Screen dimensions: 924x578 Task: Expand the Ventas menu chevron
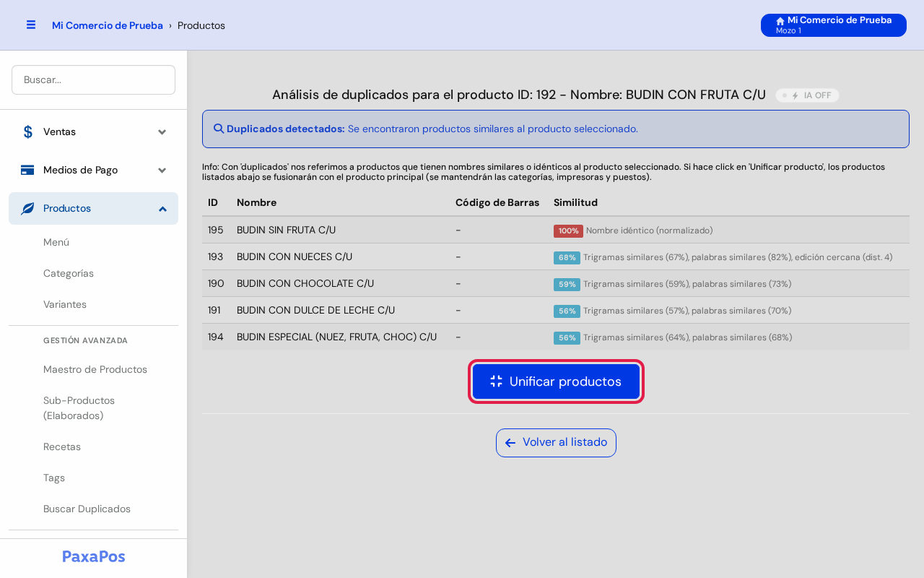[x=162, y=131]
